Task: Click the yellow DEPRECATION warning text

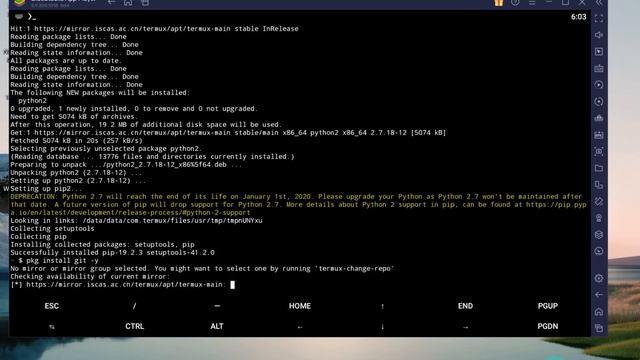Action: (x=298, y=204)
